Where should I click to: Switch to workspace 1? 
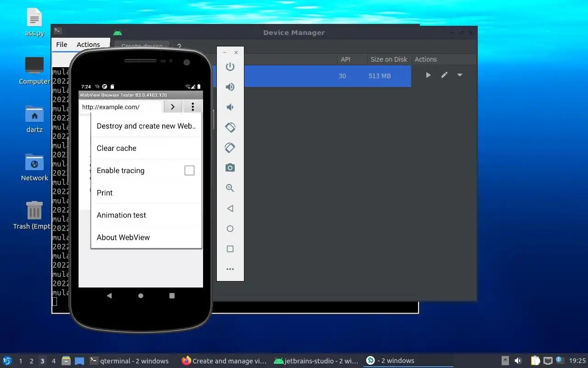[x=20, y=361]
